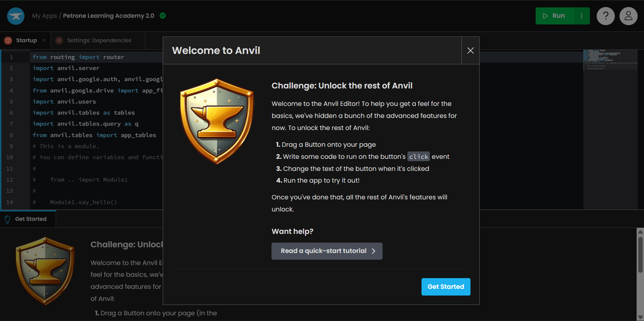644x321 pixels.
Task: Click the Settings Dependencies gear icon
Action: click(x=59, y=41)
